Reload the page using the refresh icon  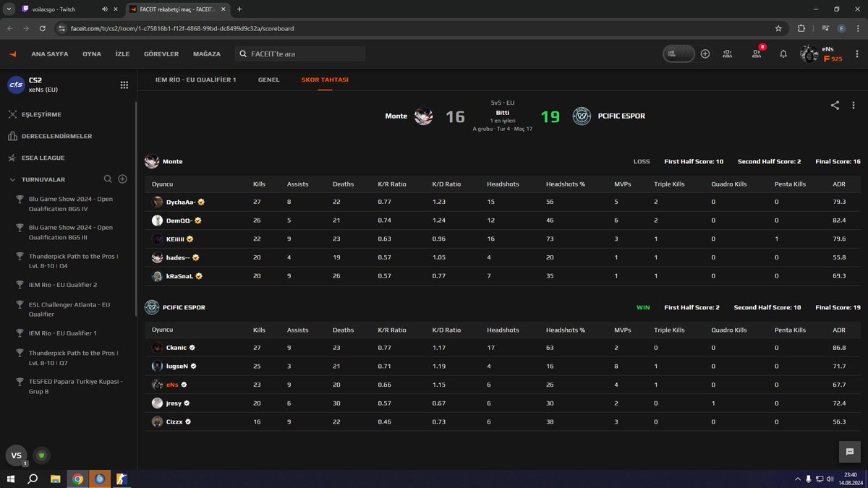(44, 28)
